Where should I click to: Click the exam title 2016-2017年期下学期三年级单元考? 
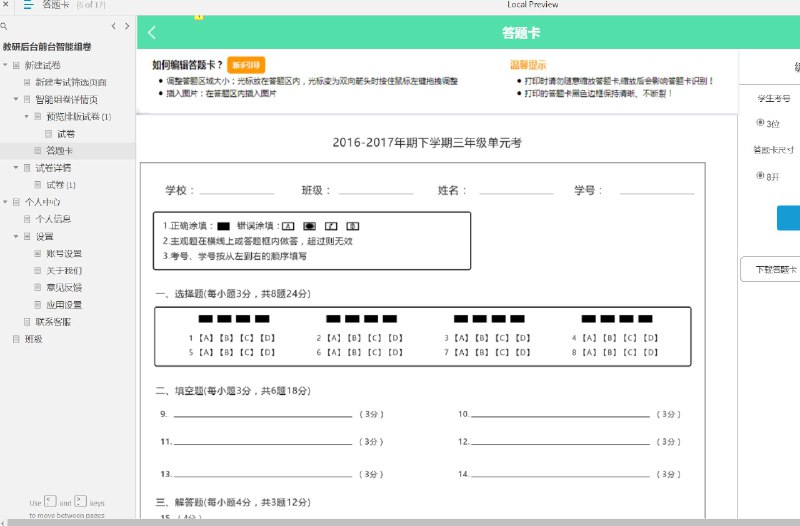click(427, 143)
